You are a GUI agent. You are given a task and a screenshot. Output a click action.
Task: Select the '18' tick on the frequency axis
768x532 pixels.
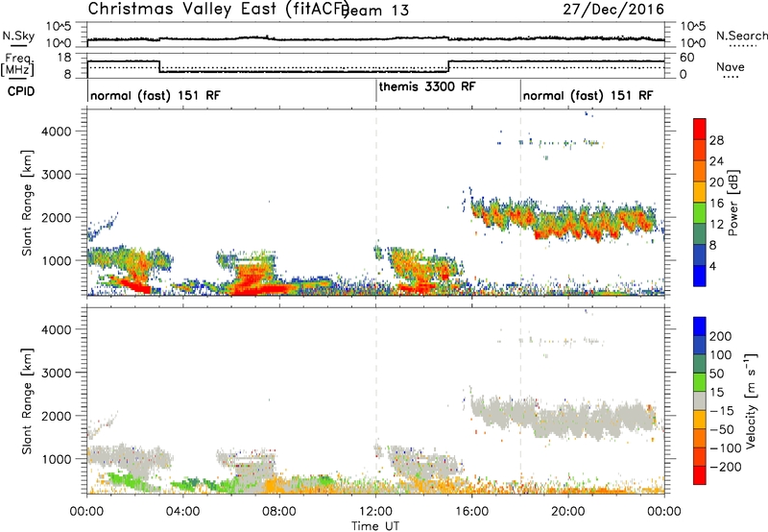point(64,58)
